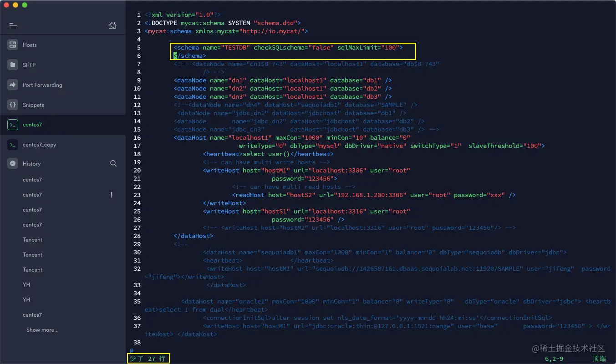
Task: Open the Hosts section
Action: click(63, 45)
